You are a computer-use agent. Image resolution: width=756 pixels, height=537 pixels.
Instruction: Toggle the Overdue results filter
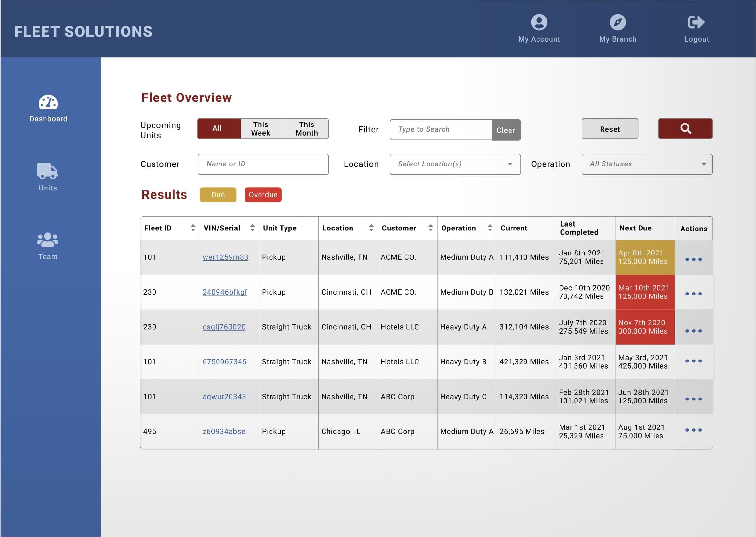263,195
